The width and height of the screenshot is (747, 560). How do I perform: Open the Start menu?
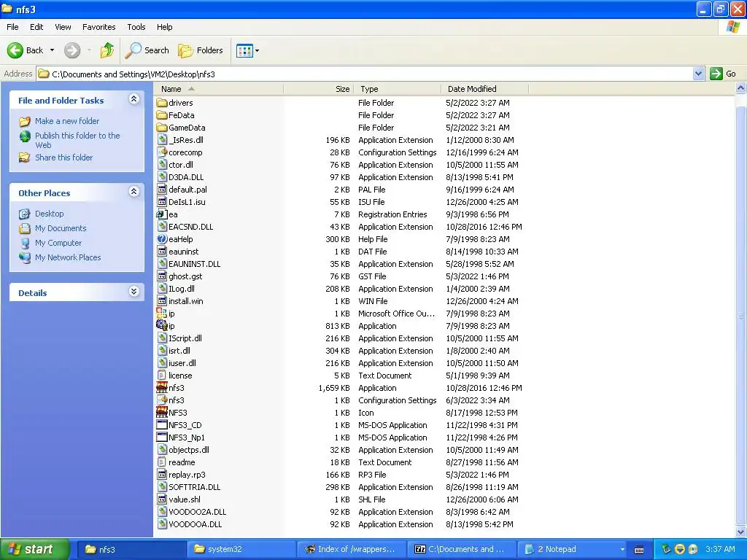coord(35,549)
